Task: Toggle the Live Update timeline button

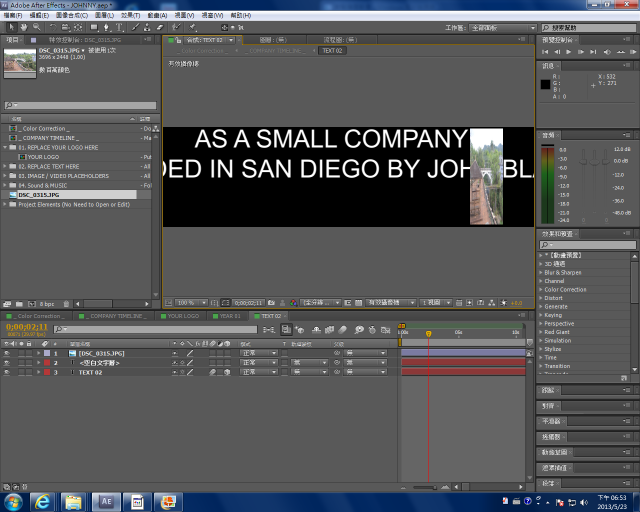Action: pos(287,329)
